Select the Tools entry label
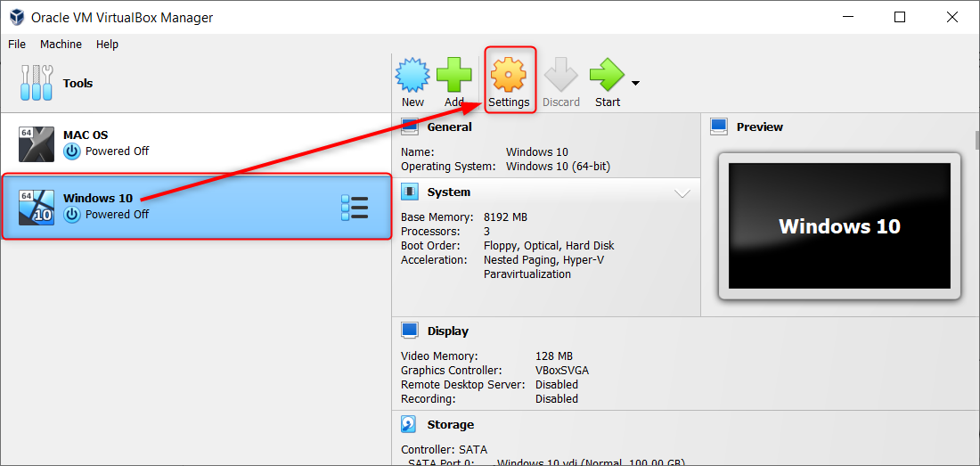Screen dimensions: 980x466 coord(78,83)
